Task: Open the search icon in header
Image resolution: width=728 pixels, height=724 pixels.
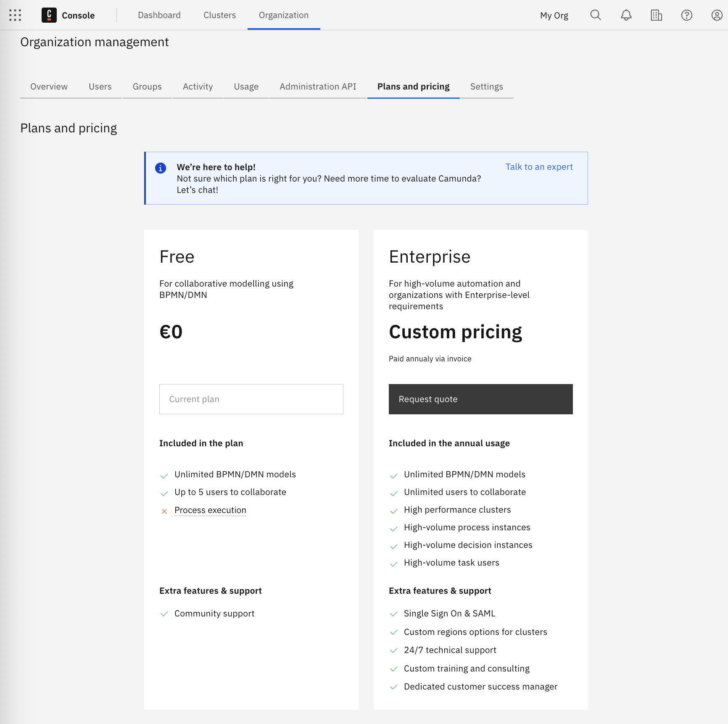Action: pyautogui.click(x=596, y=15)
